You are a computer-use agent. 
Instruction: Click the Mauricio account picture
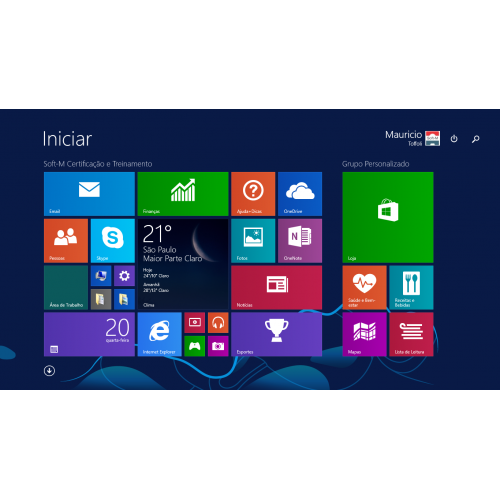click(x=433, y=138)
